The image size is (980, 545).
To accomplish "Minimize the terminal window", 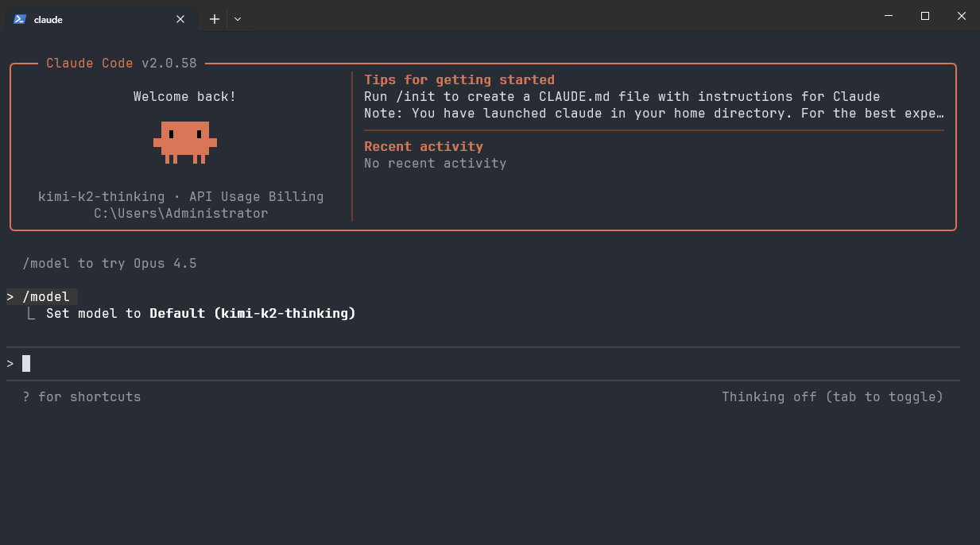I will coord(889,16).
